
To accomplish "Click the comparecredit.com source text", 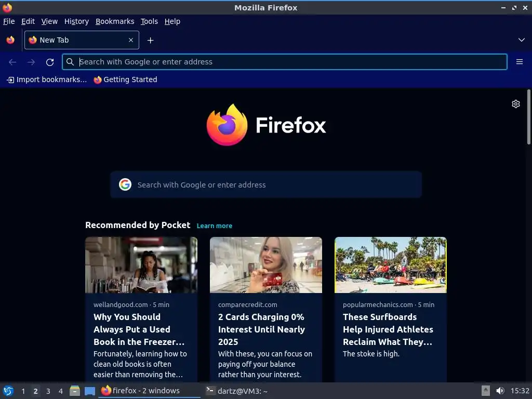I will tap(248, 304).
